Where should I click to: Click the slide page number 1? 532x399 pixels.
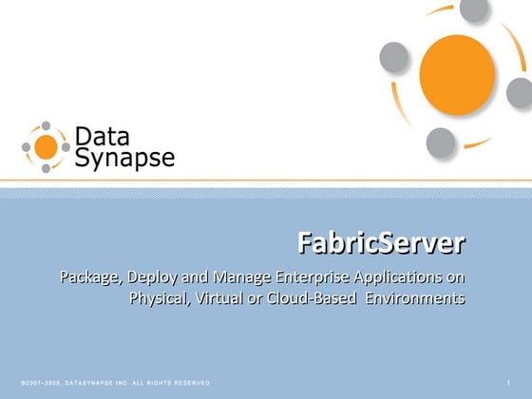coord(508,383)
